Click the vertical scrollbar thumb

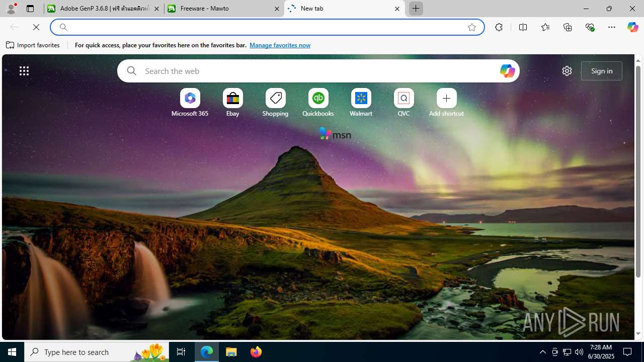click(x=638, y=171)
